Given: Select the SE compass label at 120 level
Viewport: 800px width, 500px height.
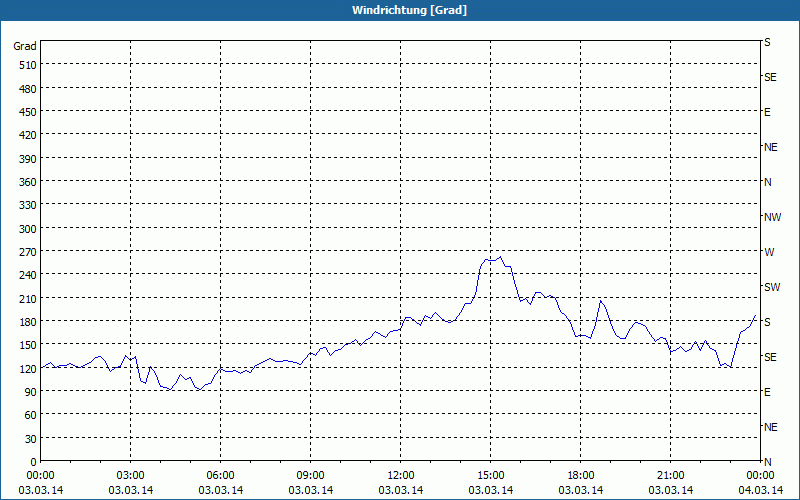Looking at the screenshot, I should coord(770,357).
